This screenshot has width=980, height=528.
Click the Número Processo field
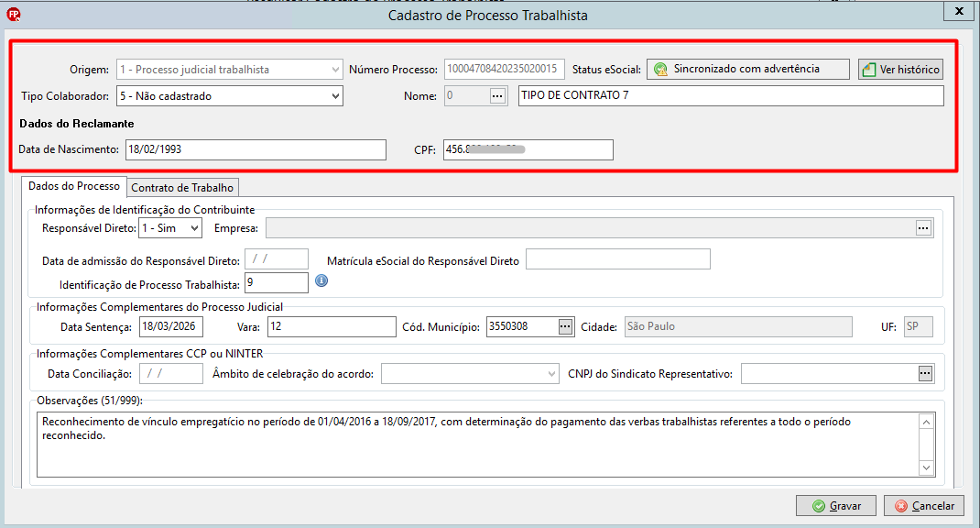(x=505, y=69)
